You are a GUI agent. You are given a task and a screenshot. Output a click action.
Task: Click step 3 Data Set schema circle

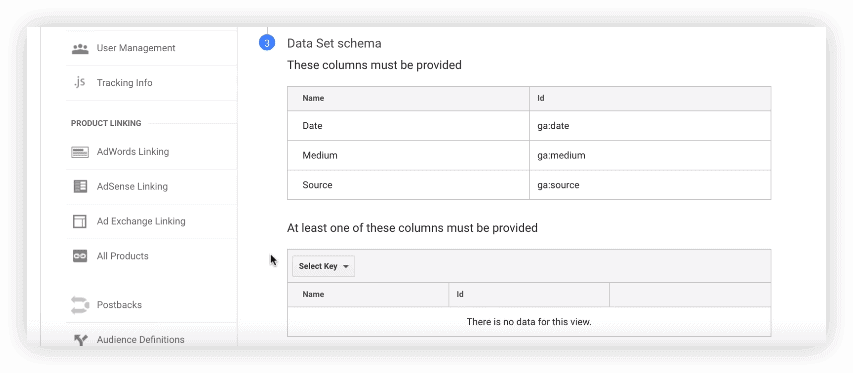click(267, 43)
